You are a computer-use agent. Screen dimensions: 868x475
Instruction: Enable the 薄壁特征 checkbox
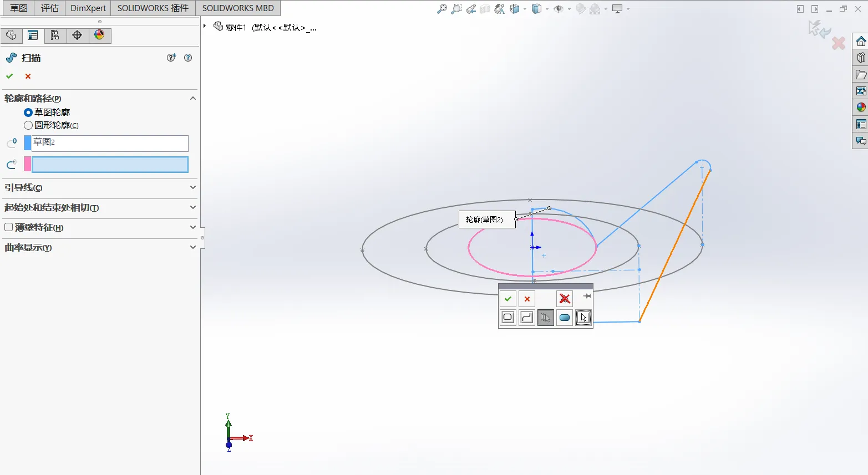click(x=9, y=227)
